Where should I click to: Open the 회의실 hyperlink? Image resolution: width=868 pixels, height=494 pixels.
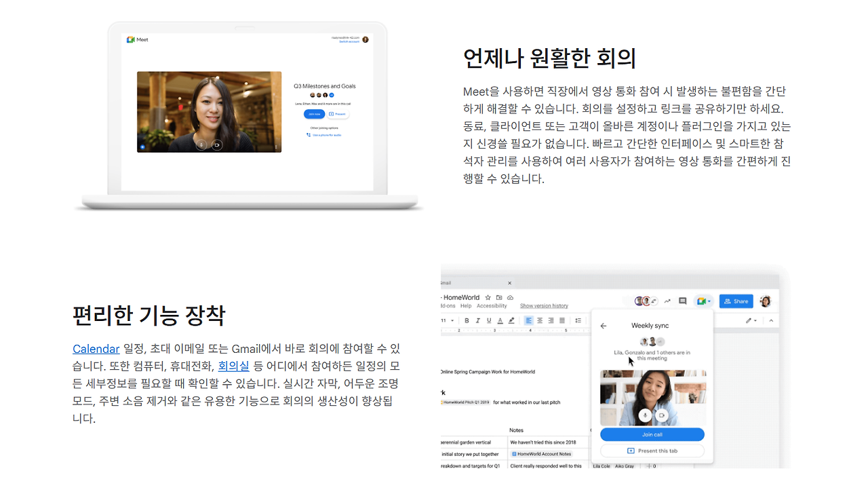coord(233,366)
